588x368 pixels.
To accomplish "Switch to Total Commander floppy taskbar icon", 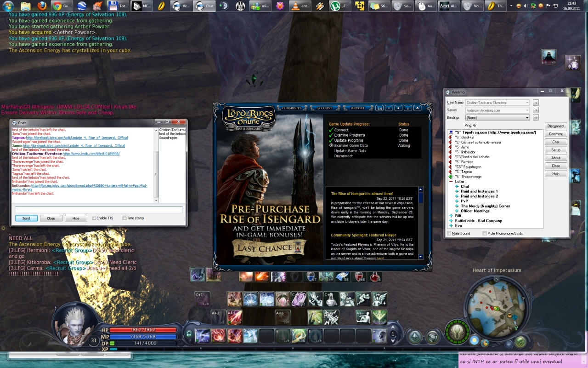I will (x=118, y=6).
